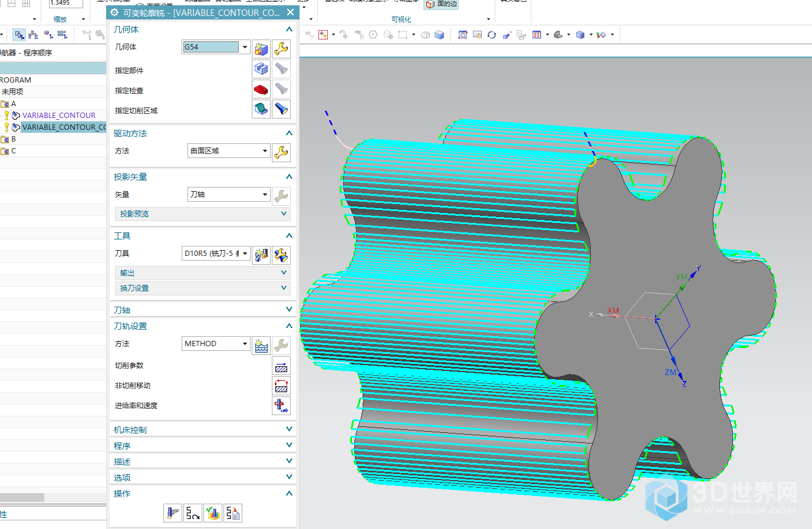Click the Replay tool path icon
The width and height of the screenshot is (812, 529).
pos(193,513)
